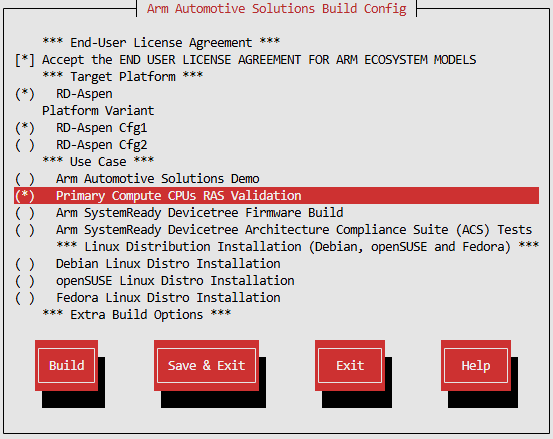Select Arm SystemReady Devicetree Firmware Build
This screenshot has width=553, height=439.
coord(179,213)
